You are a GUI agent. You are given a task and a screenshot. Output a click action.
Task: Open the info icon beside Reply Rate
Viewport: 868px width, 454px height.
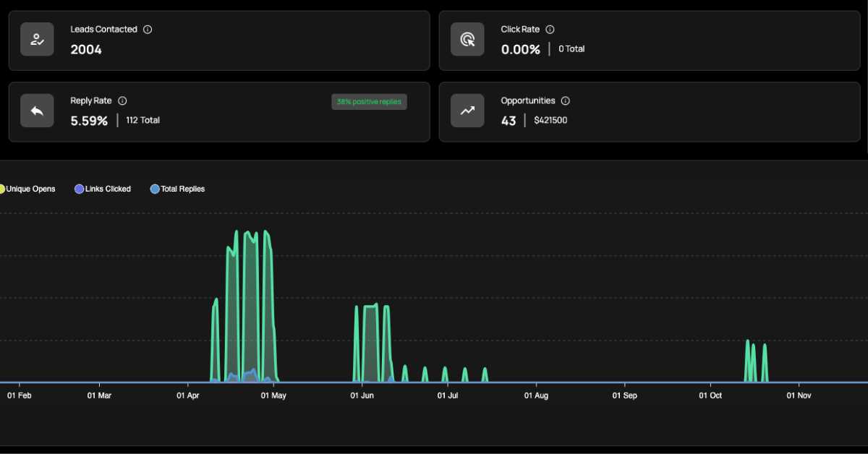coord(122,101)
